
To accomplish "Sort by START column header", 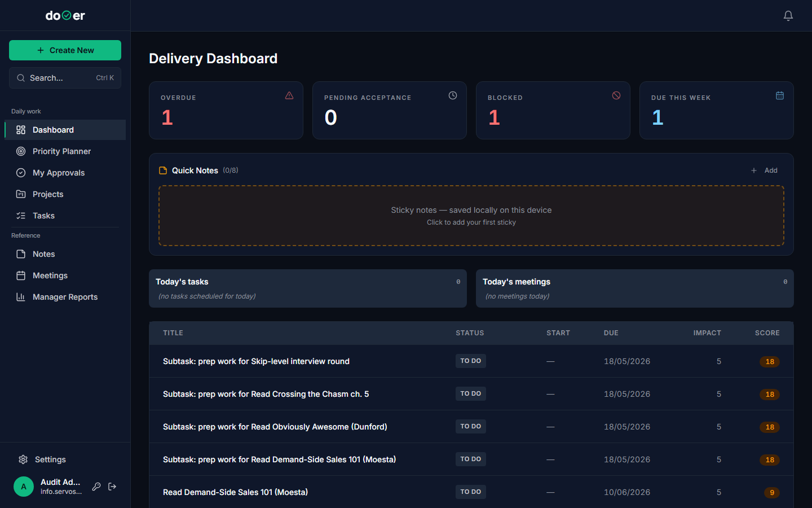I will tap(558, 333).
